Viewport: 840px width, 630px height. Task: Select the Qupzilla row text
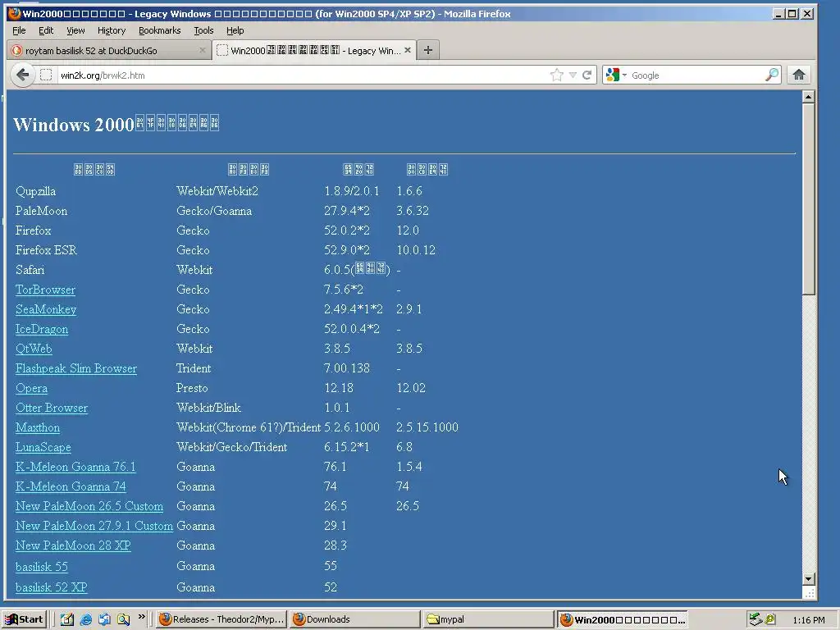click(x=36, y=191)
